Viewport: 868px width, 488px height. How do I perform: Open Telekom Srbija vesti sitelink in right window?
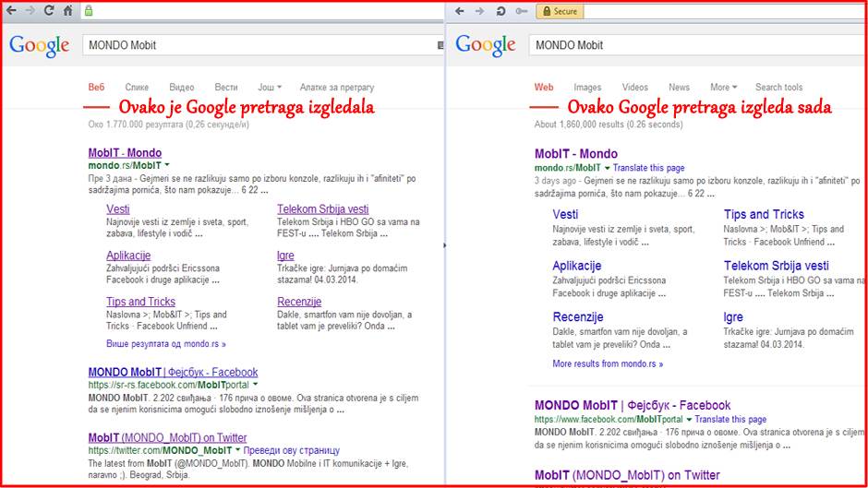tap(776, 266)
